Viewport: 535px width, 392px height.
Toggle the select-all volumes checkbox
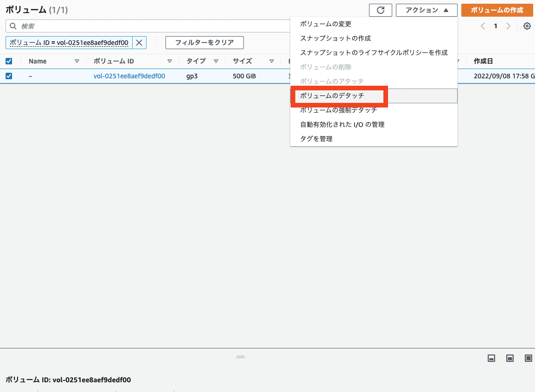[x=9, y=61]
